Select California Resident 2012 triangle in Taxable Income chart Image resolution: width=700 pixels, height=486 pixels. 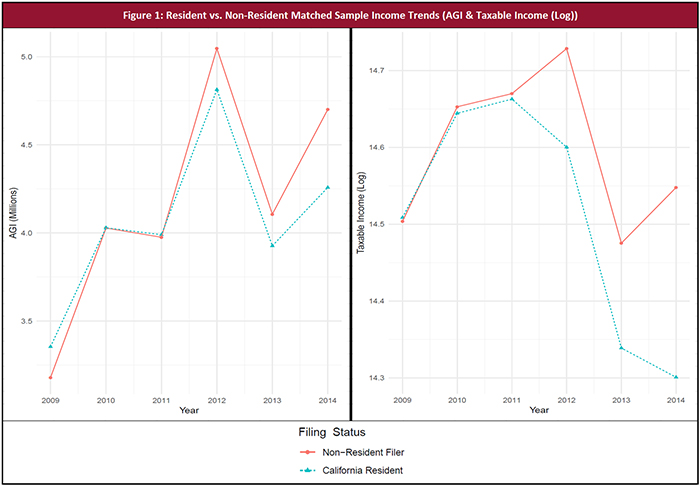point(567,147)
